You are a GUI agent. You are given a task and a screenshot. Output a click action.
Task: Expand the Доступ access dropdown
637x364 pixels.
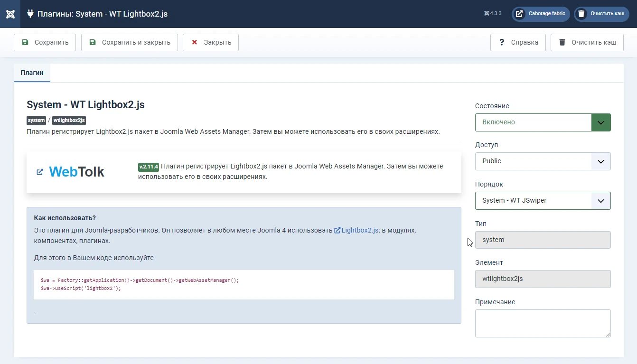(x=543, y=161)
